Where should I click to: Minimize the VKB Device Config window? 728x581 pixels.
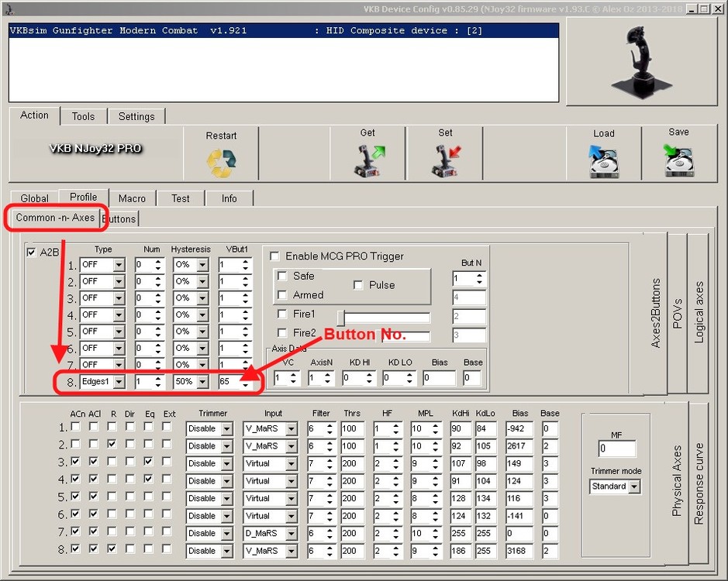692,9
